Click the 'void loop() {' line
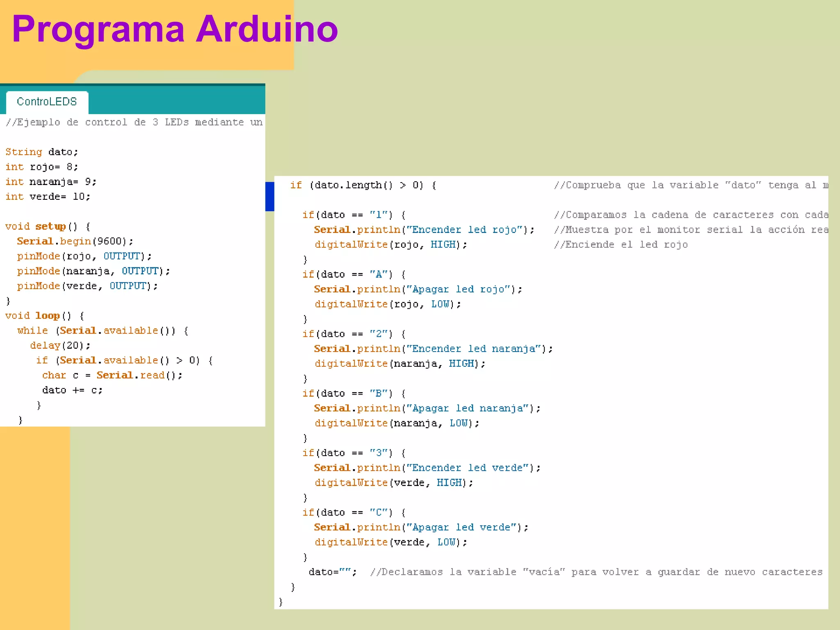 pos(45,316)
